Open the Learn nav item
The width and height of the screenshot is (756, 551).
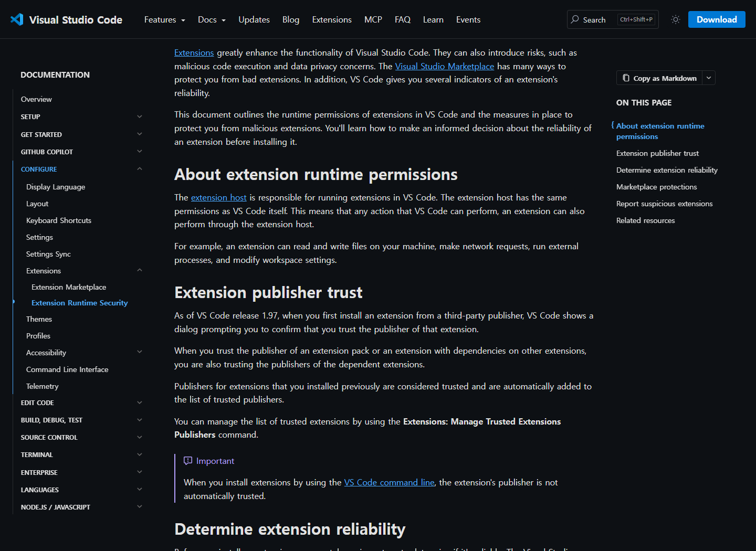[433, 19]
